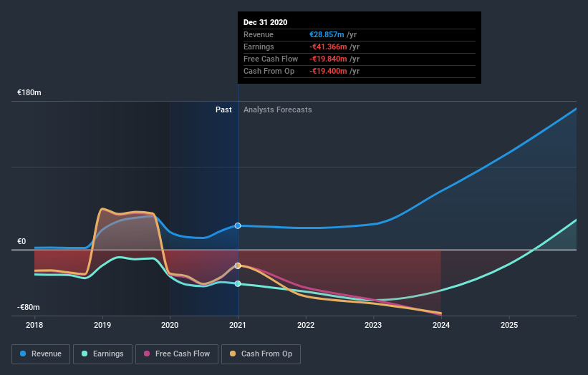This screenshot has height=375, width=588.
Task: Click the 2025 x-axis label
Action: [x=509, y=325]
